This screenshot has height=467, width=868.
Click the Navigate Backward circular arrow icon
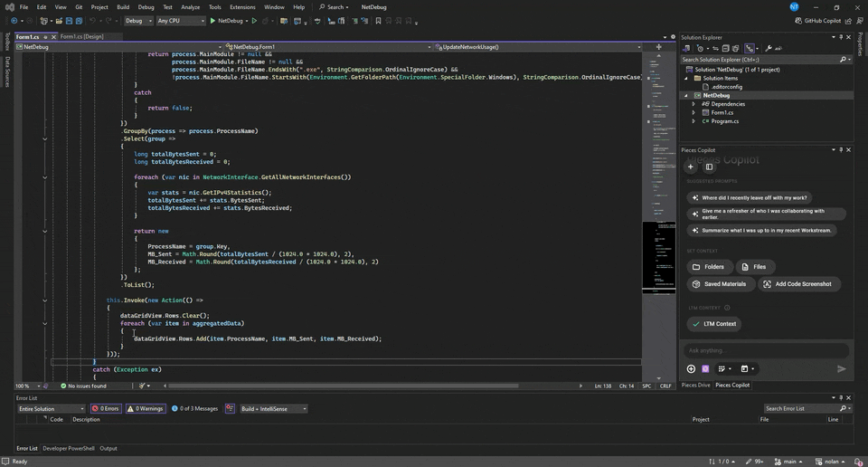click(x=14, y=21)
